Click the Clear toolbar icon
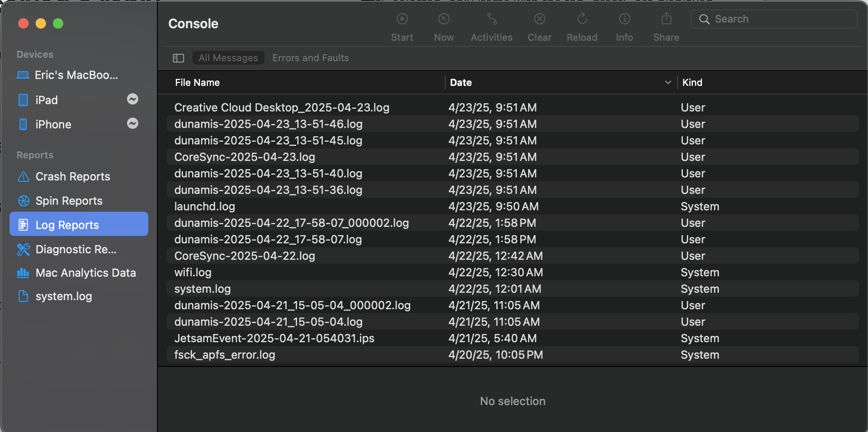 [539, 19]
